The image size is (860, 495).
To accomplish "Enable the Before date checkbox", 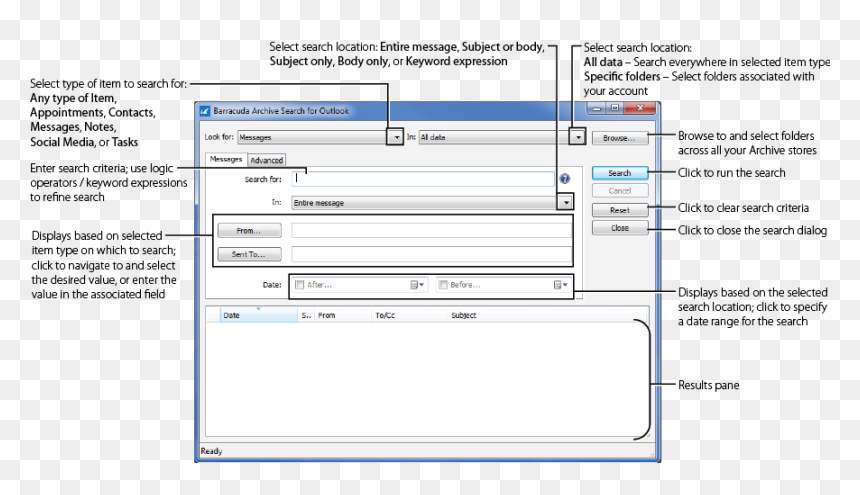I will click(443, 285).
